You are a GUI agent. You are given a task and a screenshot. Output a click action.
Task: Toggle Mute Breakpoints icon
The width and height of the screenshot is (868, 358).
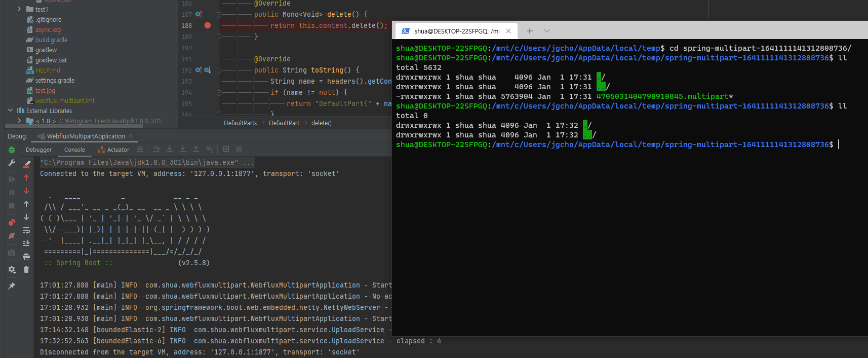coord(12,236)
